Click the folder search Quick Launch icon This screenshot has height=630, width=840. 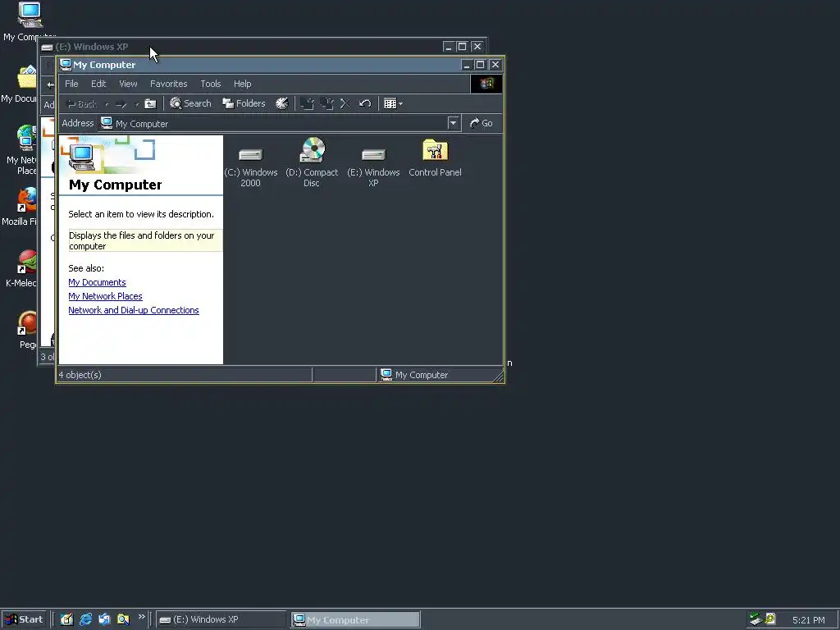coord(123,619)
